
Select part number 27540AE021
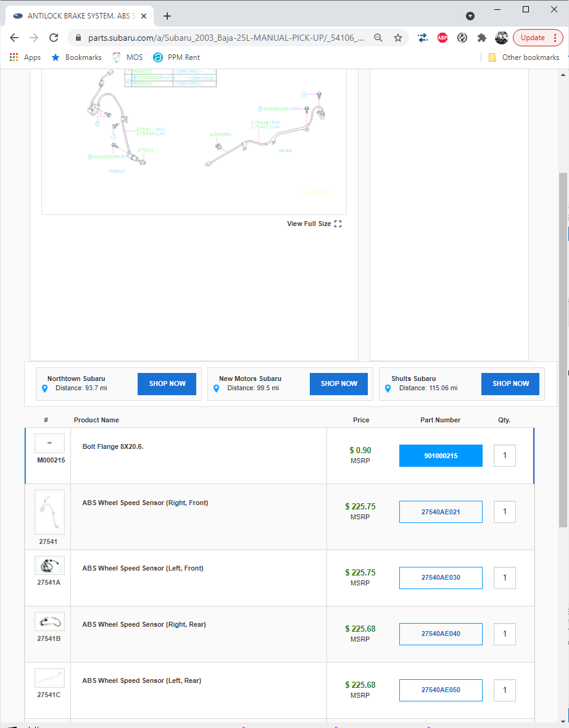441,512
